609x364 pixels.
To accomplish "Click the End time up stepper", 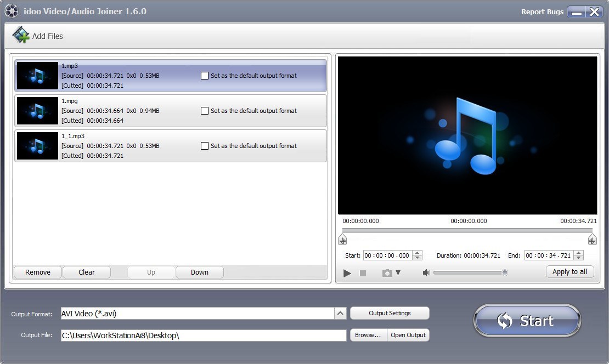I will pos(578,253).
